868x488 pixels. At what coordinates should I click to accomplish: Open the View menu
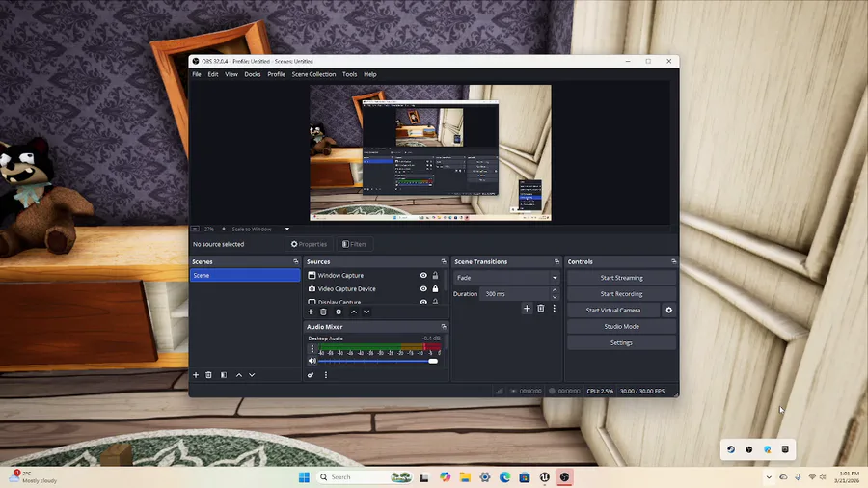pyautogui.click(x=231, y=74)
